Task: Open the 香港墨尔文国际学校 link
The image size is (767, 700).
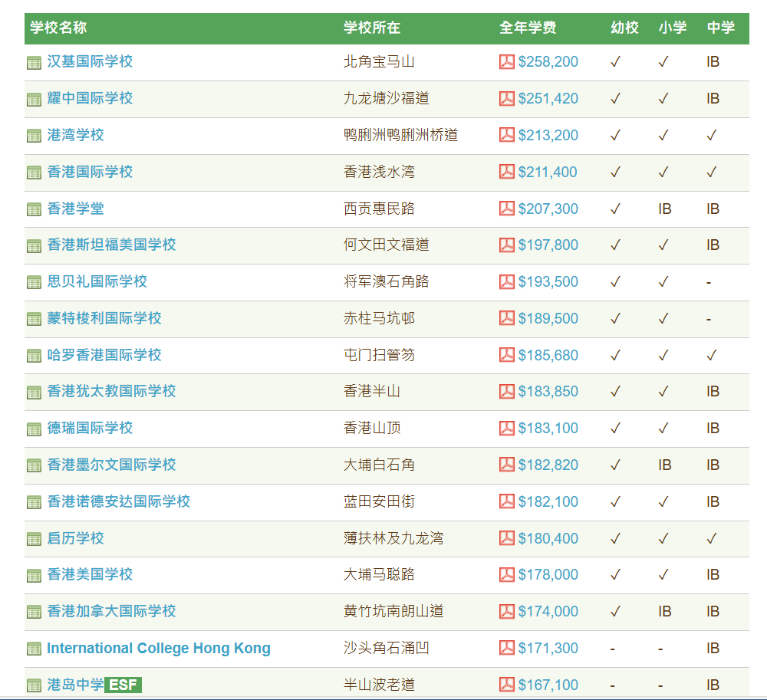Action: coord(111,465)
